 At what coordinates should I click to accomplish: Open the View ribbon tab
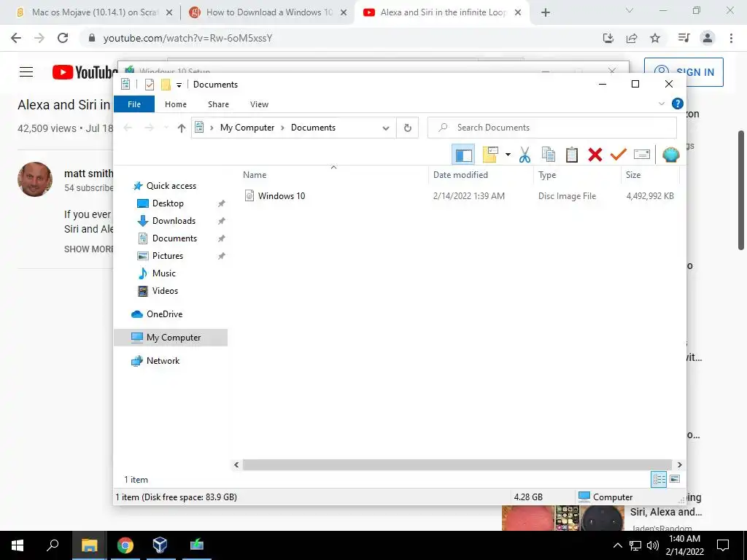(x=259, y=104)
